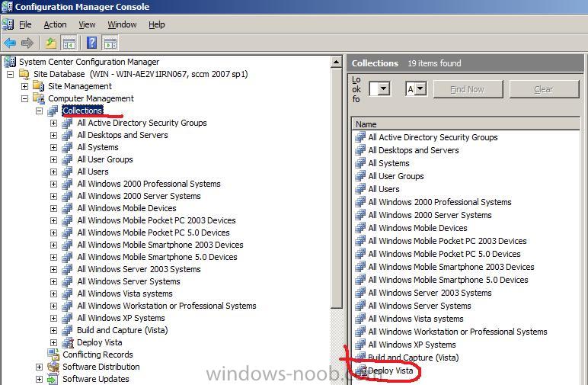588x385 pixels.
Task: Open the View menu
Action: click(x=87, y=24)
